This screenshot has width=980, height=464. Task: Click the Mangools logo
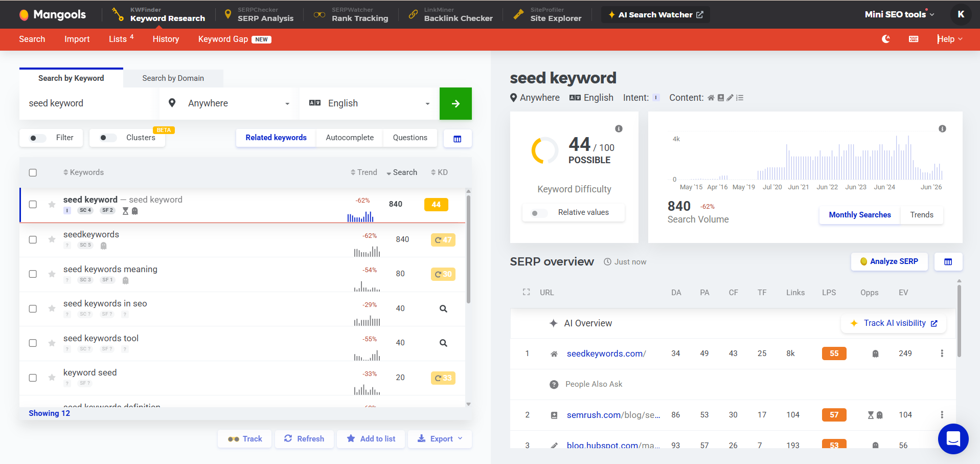click(53, 14)
